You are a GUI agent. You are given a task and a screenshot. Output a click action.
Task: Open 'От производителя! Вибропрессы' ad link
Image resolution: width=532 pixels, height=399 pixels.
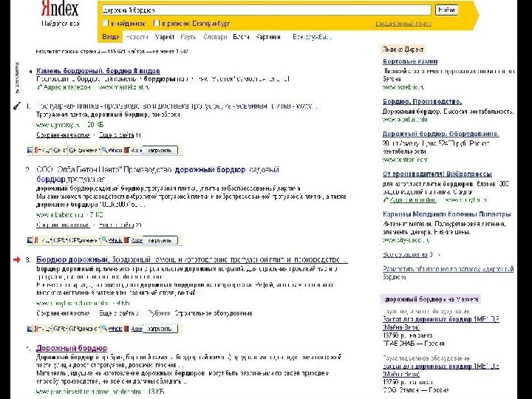pos(437,174)
